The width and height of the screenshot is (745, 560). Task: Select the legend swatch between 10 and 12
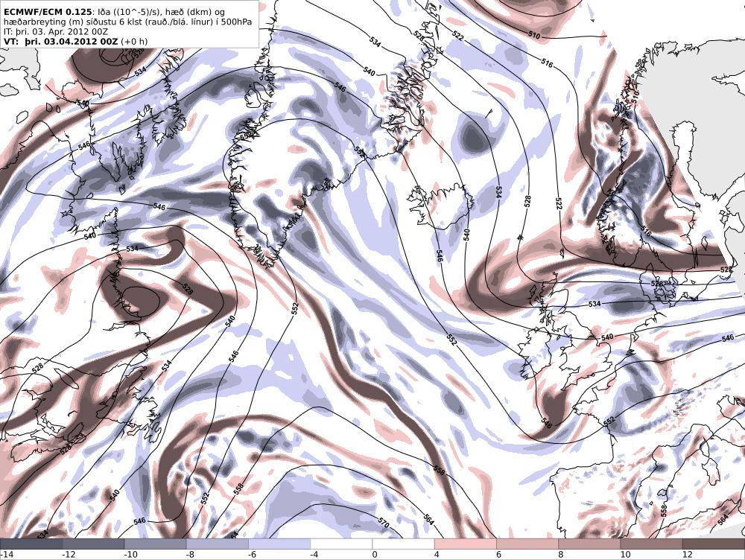click(651, 544)
